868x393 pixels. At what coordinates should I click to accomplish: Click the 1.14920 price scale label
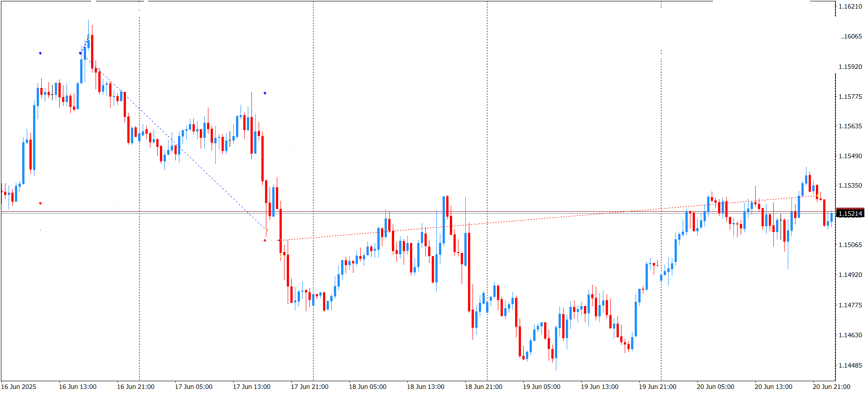coord(850,275)
